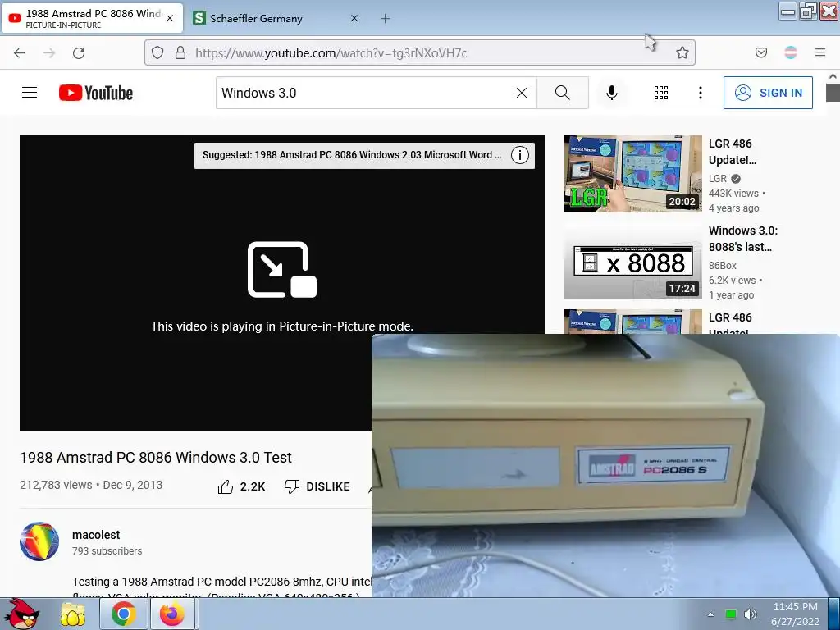Go to the YouTube home logo

click(96, 93)
